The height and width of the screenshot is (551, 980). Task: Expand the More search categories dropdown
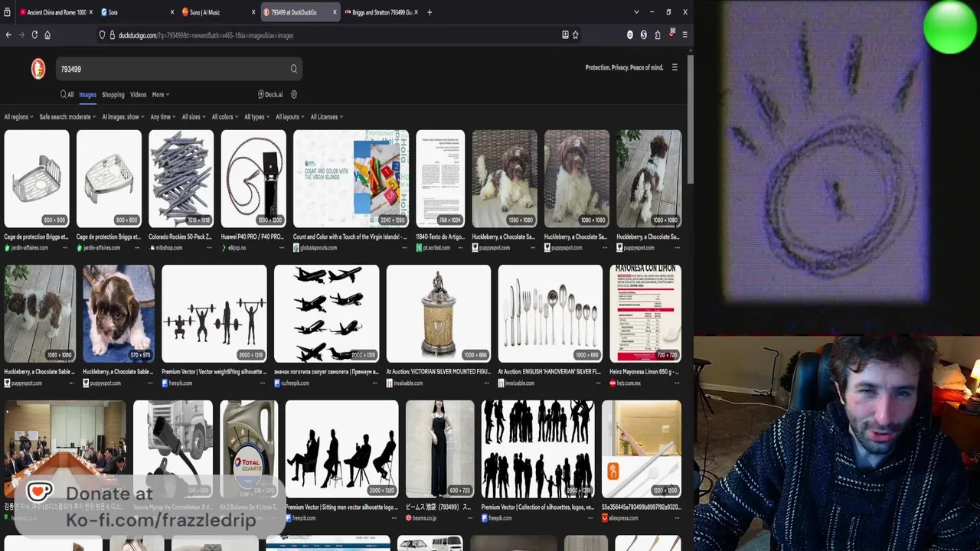[x=161, y=95]
